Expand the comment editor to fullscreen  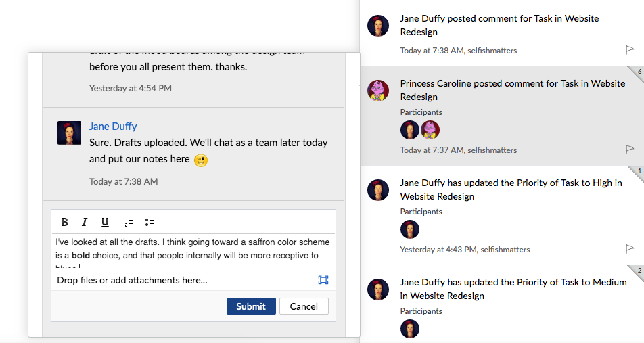pyautogui.click(x=323, y=280)
